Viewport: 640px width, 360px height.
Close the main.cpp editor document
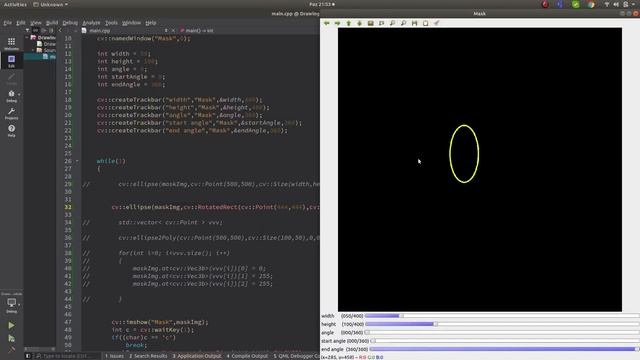pyautogui.click(x=173, y=31)
